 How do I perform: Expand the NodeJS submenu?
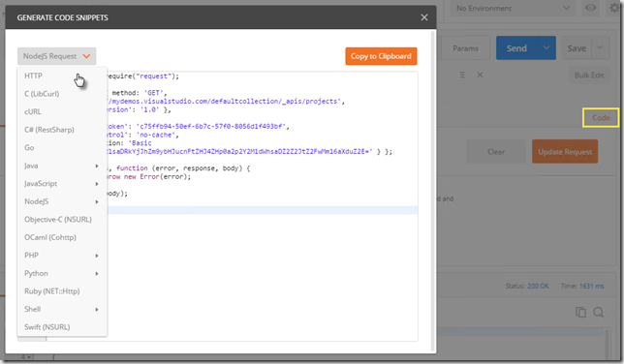(x=62, y=201)
